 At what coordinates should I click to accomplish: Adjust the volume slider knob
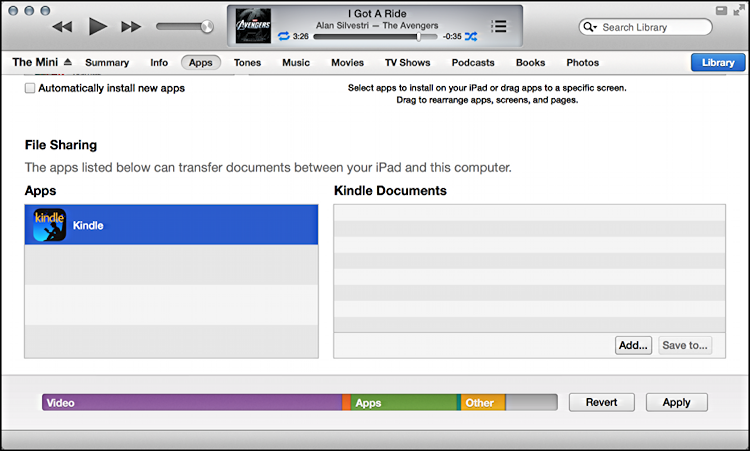pyautogui.click(x=206, y=26)
